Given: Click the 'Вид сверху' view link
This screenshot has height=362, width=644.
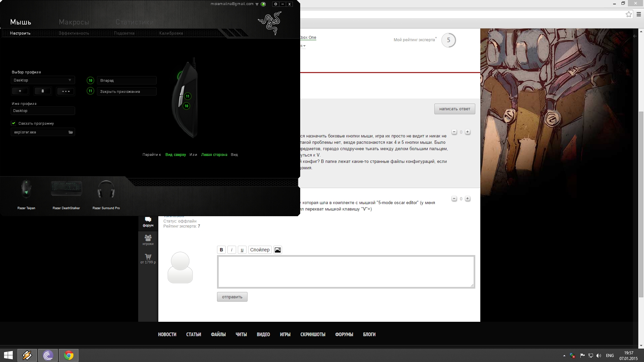Looking at the screenshot, I should pos(175,155).
